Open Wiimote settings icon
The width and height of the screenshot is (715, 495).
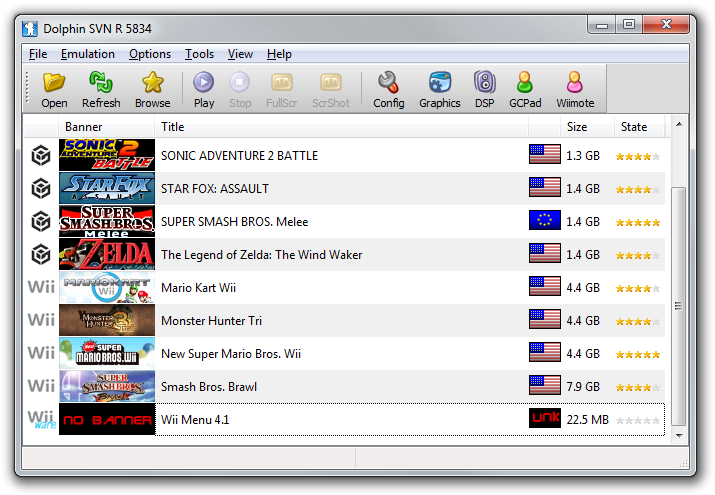click(x=574, y=83)
